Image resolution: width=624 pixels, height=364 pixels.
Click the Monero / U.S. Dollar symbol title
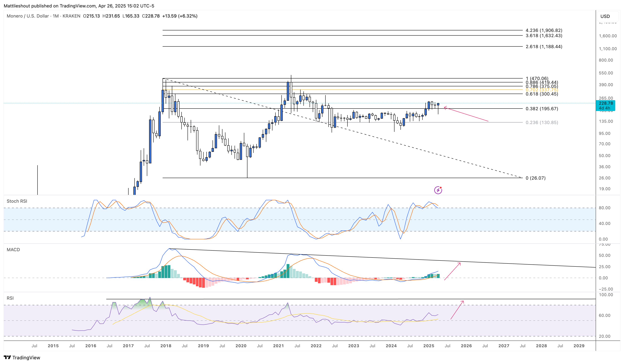pos(28,16)
